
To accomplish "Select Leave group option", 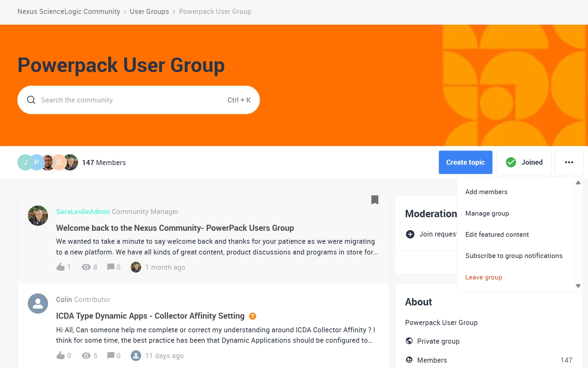I will click(x=483, y=277).
